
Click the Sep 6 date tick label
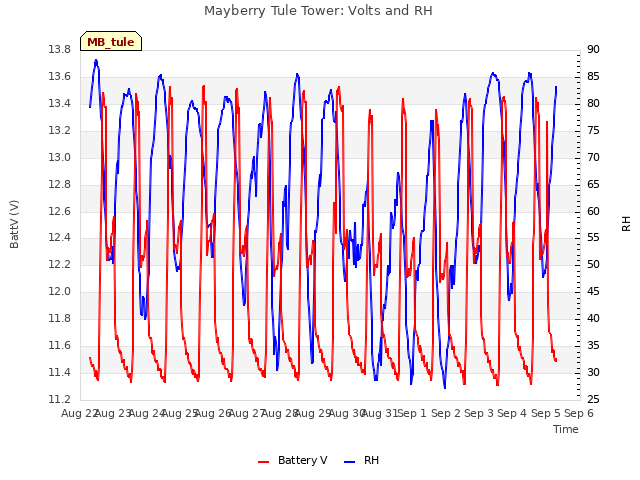[x=579, y=413]
